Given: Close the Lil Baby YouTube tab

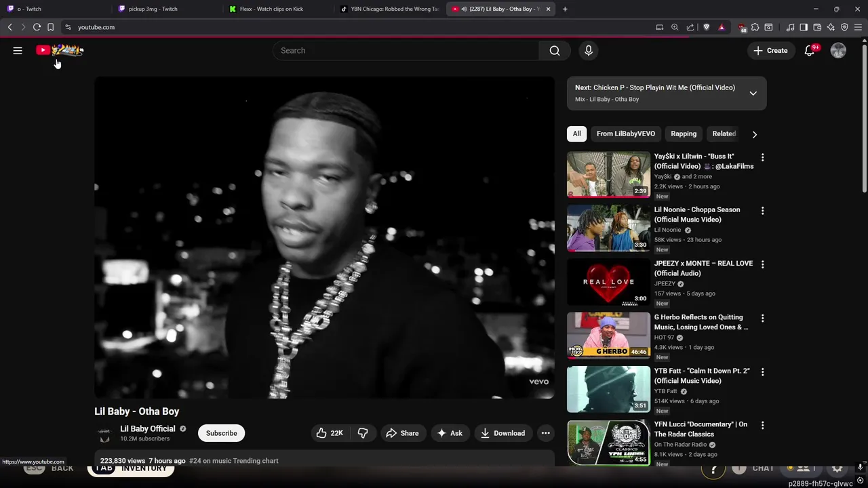Looking at the screenshot, I should (548, 9).
